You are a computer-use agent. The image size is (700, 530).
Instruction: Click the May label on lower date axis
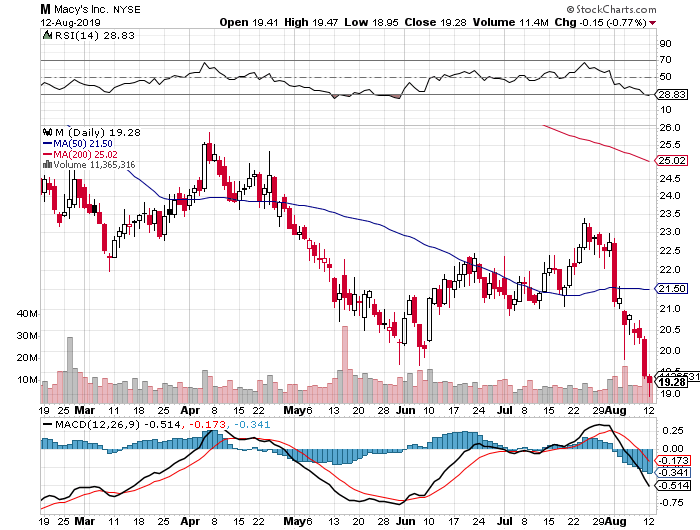(x=294, y=521)
